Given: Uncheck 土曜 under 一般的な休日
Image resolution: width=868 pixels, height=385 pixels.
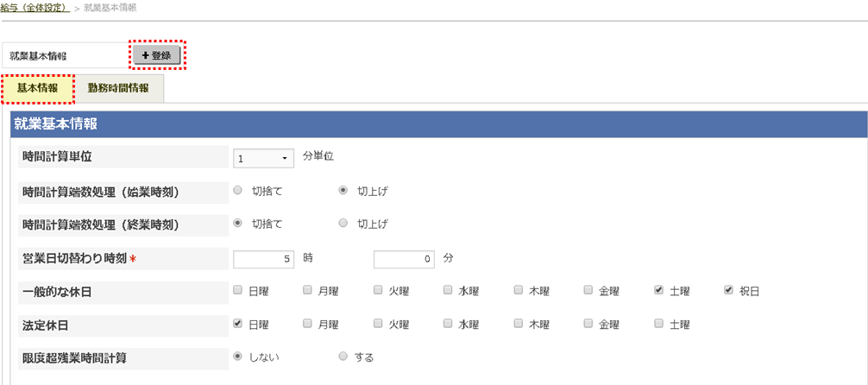Looking at the screenshot, I should (659, 291).
